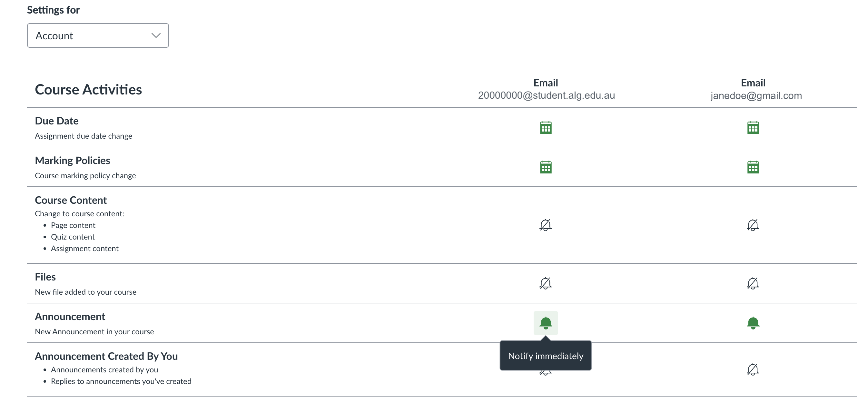Click Due Date calendar icon for janedoe@gmail.com

pyautogui.click(x=753, y=127)
